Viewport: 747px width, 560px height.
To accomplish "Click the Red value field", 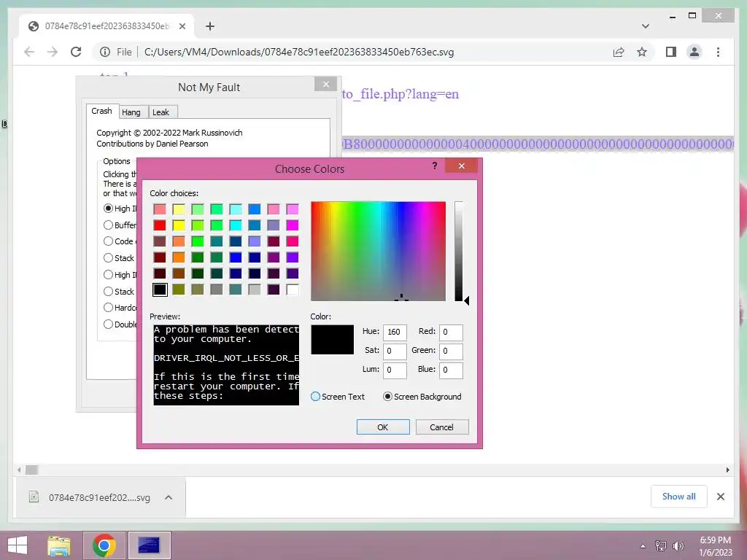I will click(x=451, y=332).
